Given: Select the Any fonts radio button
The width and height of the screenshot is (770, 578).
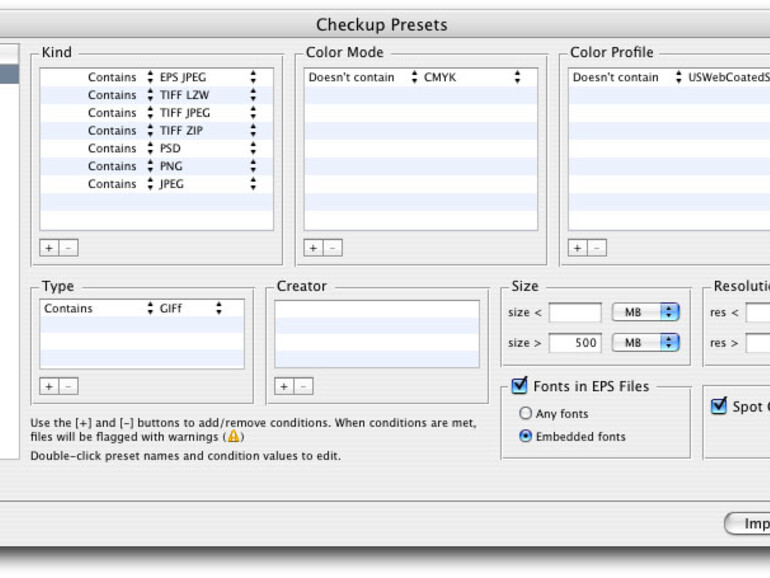Looking at the screenshot, I should tap(525, 414).
